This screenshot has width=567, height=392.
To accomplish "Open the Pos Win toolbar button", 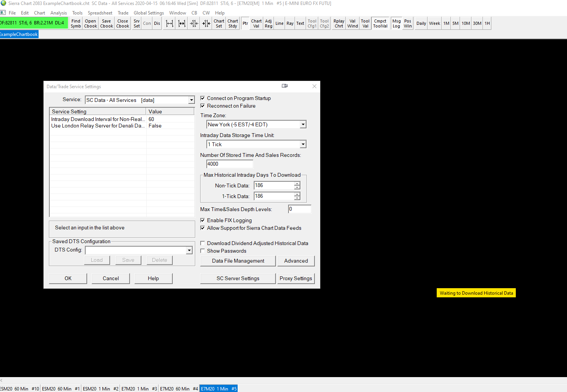I will click(x=408, y=24).
